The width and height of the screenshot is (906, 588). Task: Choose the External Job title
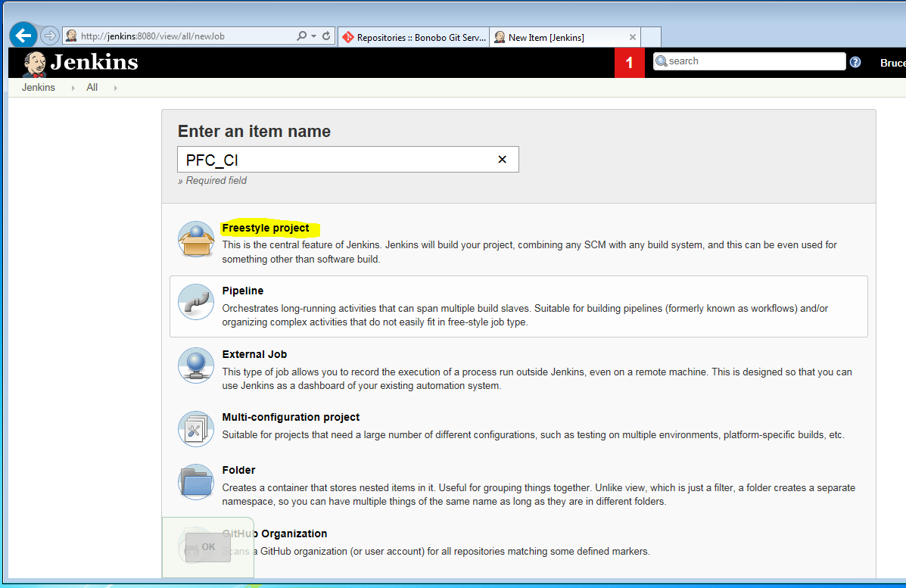(254, 354)
